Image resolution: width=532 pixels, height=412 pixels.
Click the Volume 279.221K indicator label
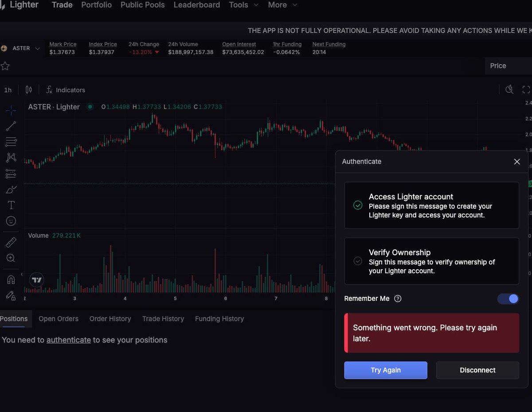click(55, 236)
